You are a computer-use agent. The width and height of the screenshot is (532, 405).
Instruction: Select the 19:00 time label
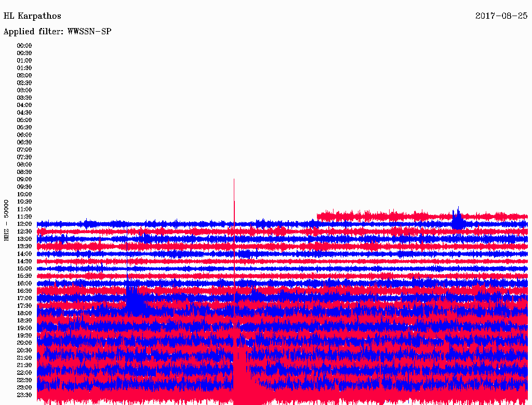pos(24,328)
